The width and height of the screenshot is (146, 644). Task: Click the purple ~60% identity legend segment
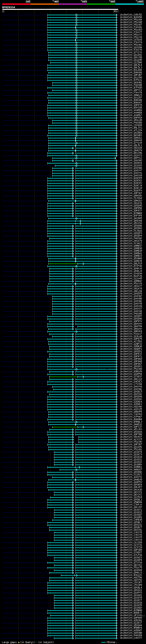click(x=73, y=4)
